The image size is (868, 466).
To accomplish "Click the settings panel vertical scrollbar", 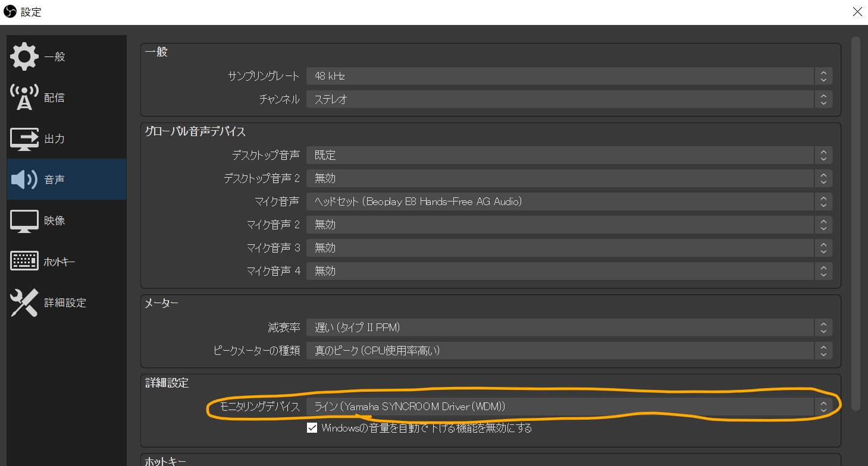I will point(856,223).
